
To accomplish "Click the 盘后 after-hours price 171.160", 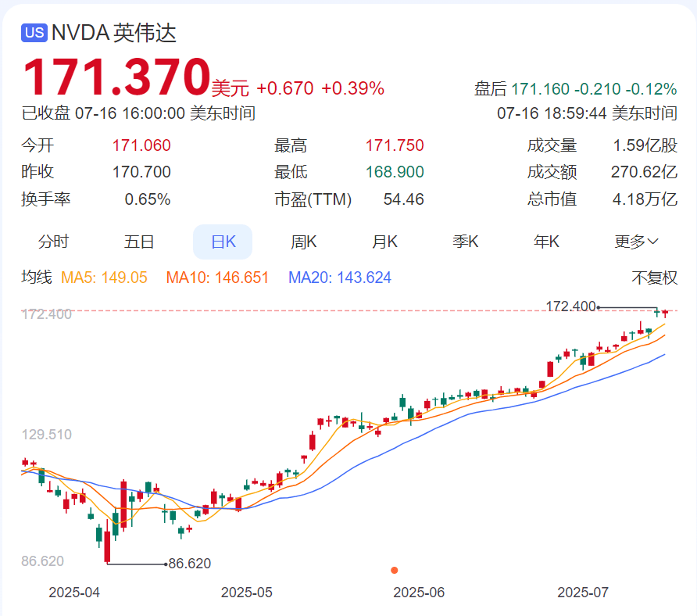I will (540, 89).
